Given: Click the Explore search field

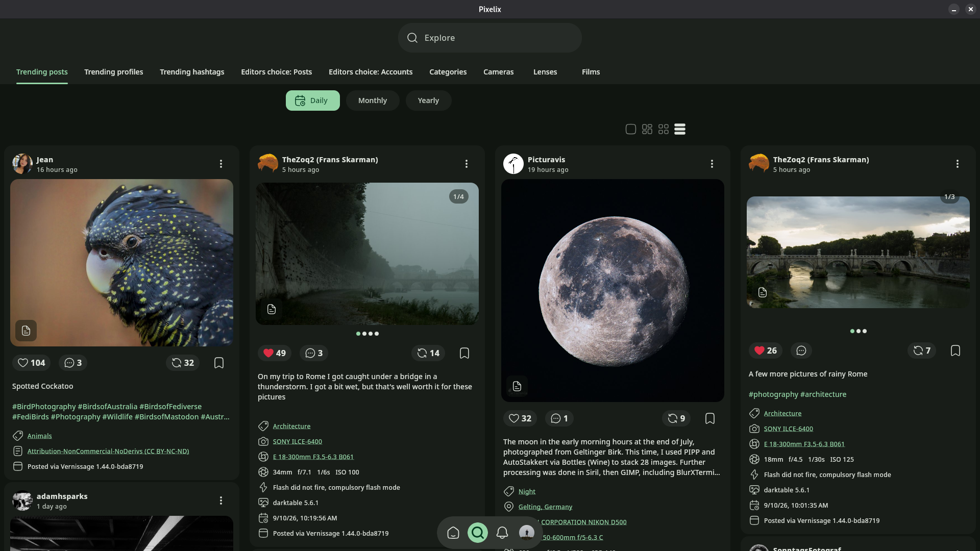Looking at the screenshot, I should point(490,38).
